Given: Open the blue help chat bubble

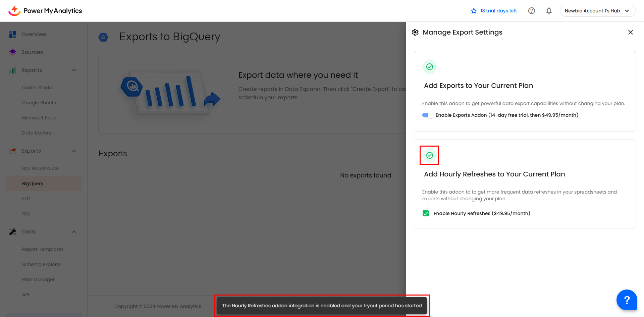Looking at the screenshot, I should pos(626,300).
